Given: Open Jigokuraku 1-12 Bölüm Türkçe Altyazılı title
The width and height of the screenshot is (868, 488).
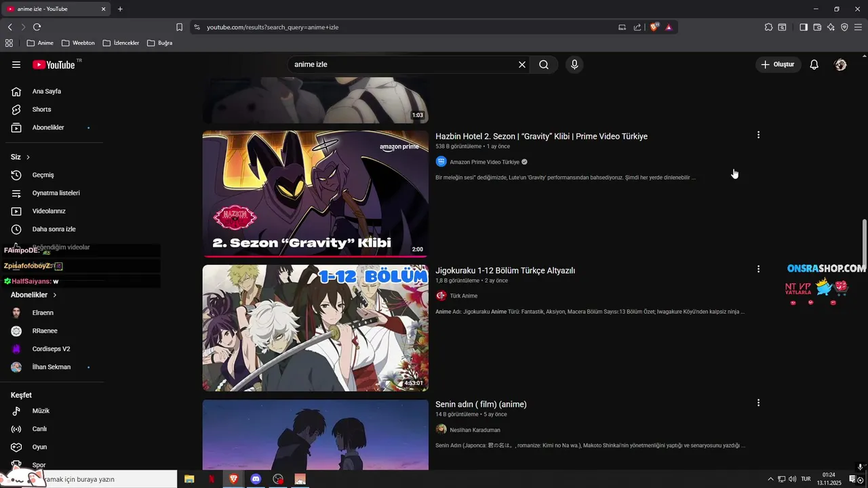Looking at the screenshot, I should 505,270.
